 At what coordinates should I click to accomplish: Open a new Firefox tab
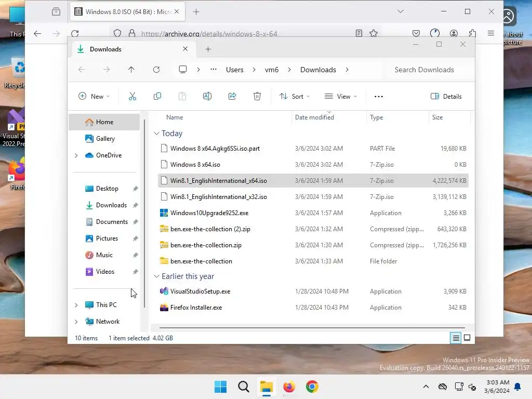(196, 11)
